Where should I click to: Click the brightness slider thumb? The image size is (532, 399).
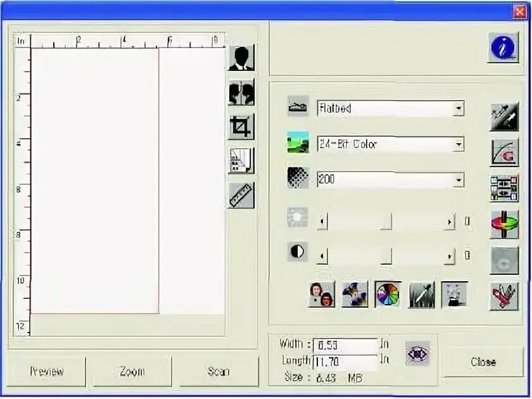[386, 222]
